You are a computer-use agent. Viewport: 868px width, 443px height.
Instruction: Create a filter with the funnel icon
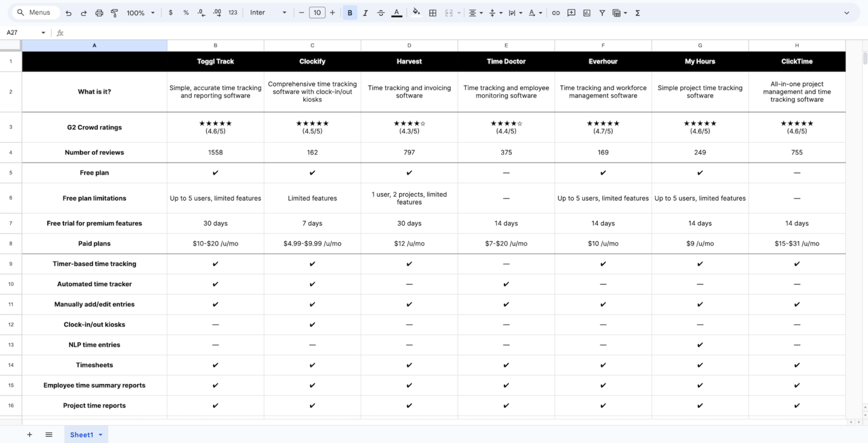(602, 12)
